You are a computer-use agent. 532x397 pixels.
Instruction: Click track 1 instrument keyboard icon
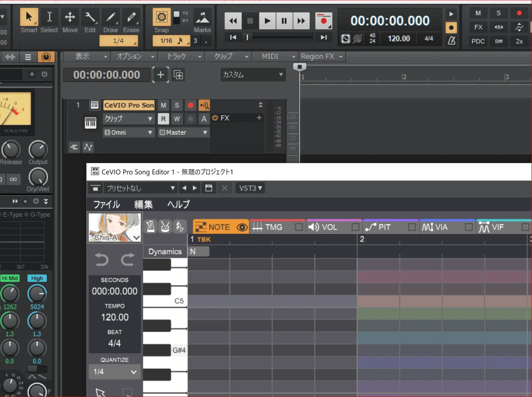pos(90,123)
